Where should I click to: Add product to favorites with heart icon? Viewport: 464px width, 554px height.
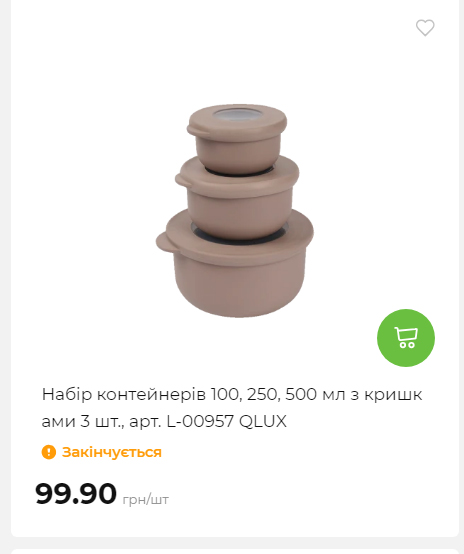point(425,28)
